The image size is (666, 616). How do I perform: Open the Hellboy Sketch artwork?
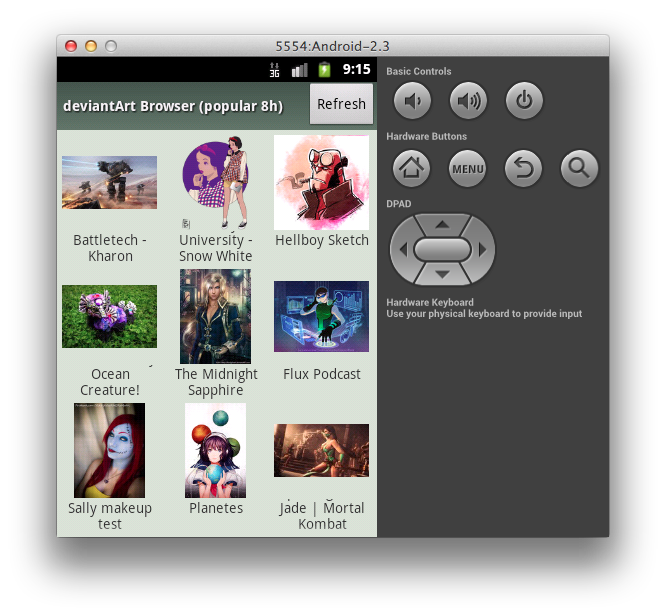pos(321,183)
